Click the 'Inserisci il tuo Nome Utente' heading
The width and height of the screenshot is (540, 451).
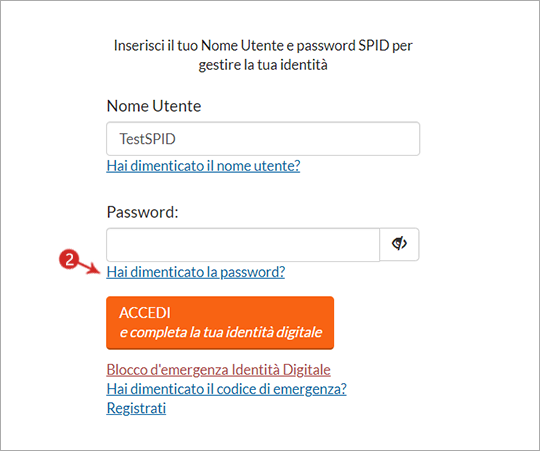(263, 55)
